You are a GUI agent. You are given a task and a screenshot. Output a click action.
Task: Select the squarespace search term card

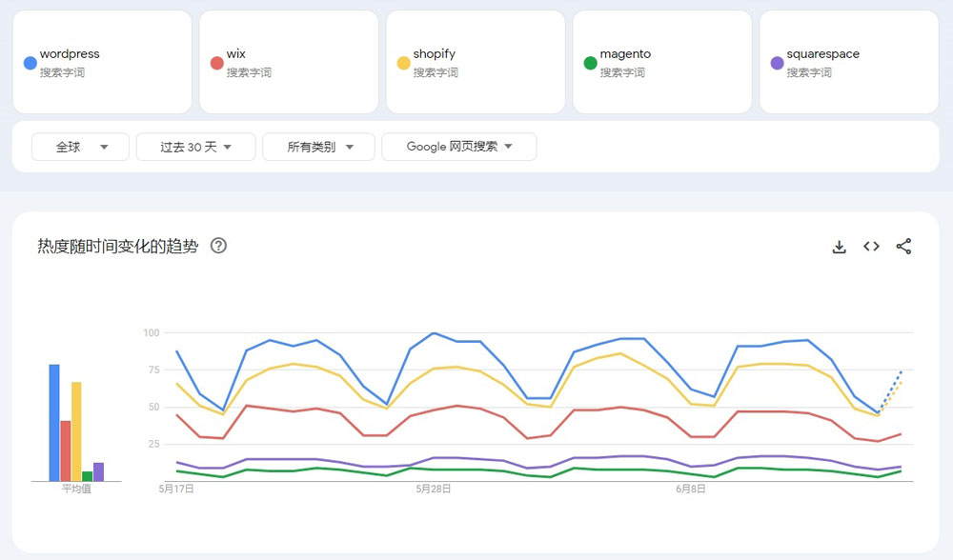coord(849,62)
